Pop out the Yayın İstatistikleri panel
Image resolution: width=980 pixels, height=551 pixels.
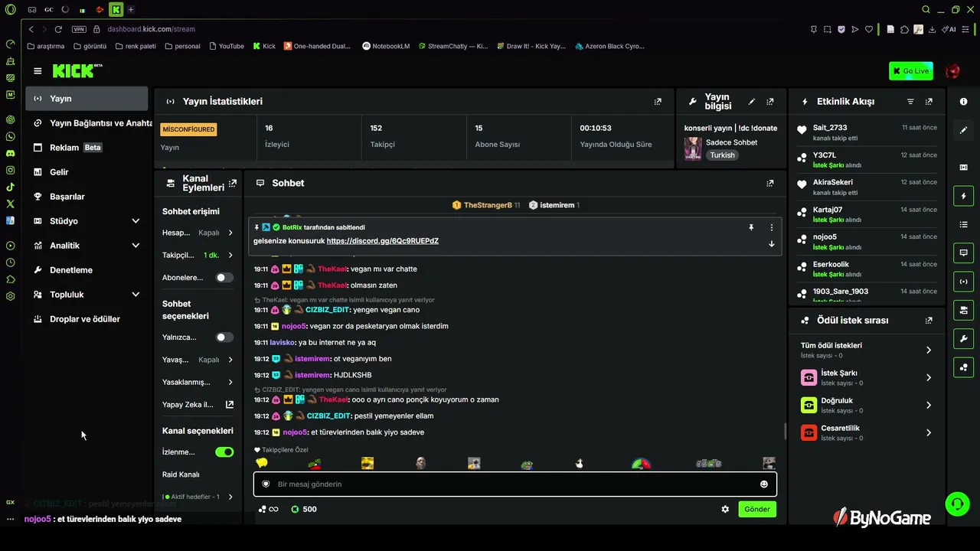658,102
